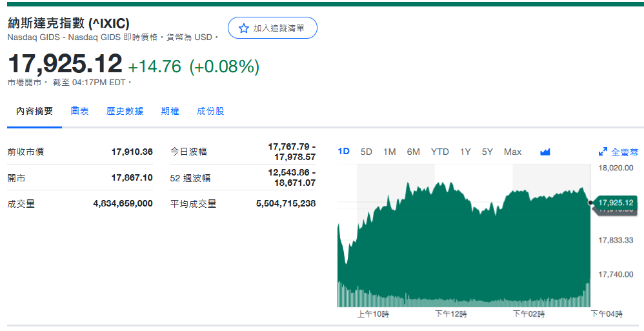Image resolution: width=644 pixels, height=331 pixels.
Task: Set chart range to 1M
Action: click(389, 152)
